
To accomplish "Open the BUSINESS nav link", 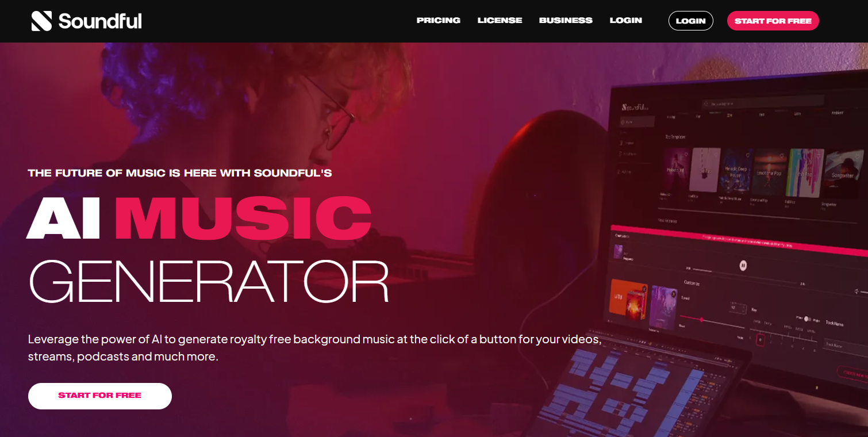I will pos(566,21).
